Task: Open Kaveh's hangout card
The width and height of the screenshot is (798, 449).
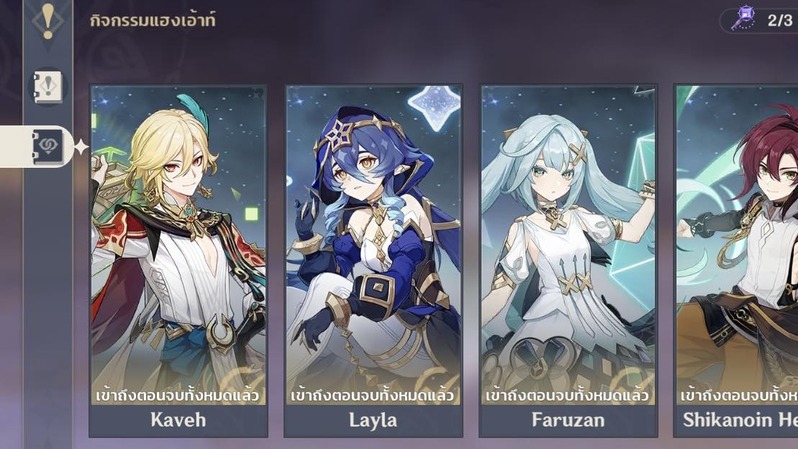Action: (178, 261)
